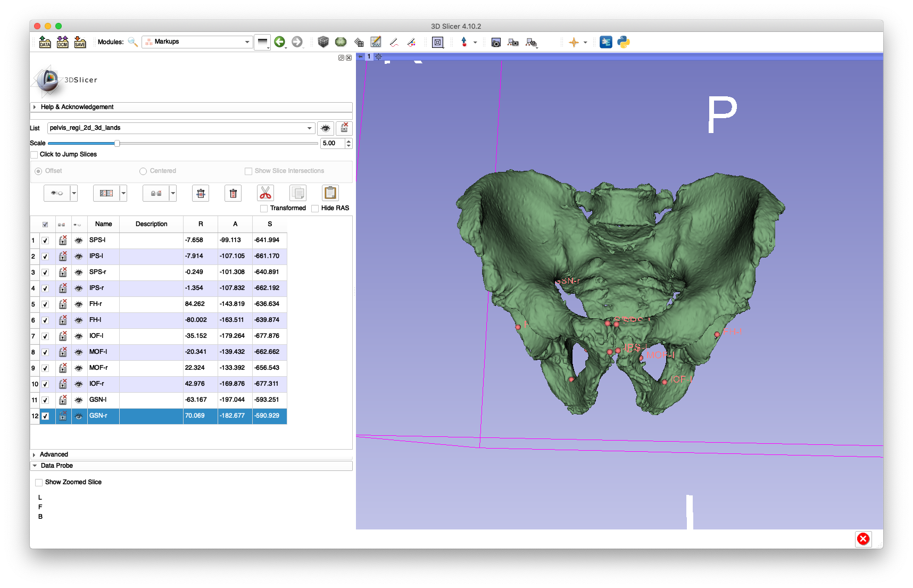Uncheck the SPS-l row selected checkbox
Screen dimensions: 913x588
tap(45, 241)
